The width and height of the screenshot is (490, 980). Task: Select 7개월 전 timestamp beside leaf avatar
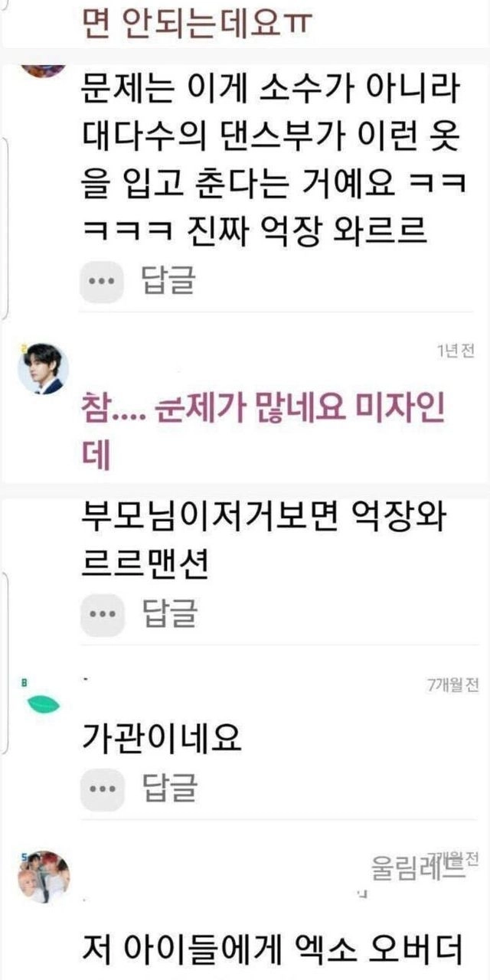[x=452, y=684]
